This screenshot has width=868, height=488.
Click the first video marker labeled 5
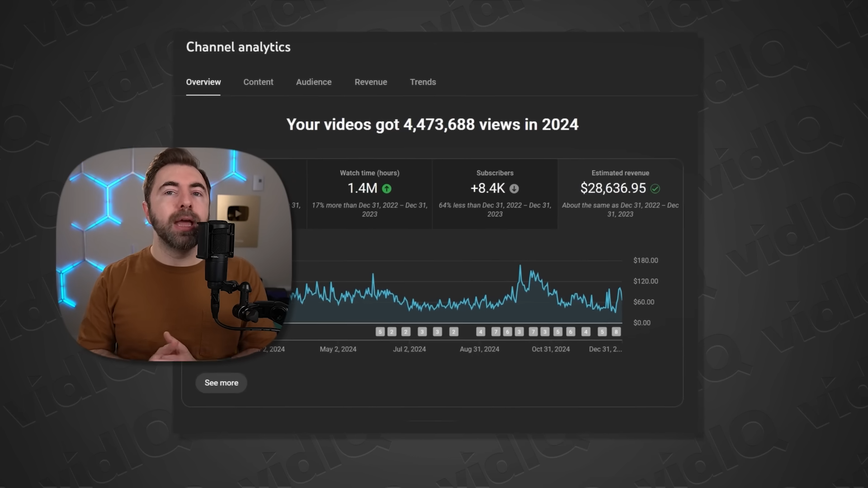(380, 332)
